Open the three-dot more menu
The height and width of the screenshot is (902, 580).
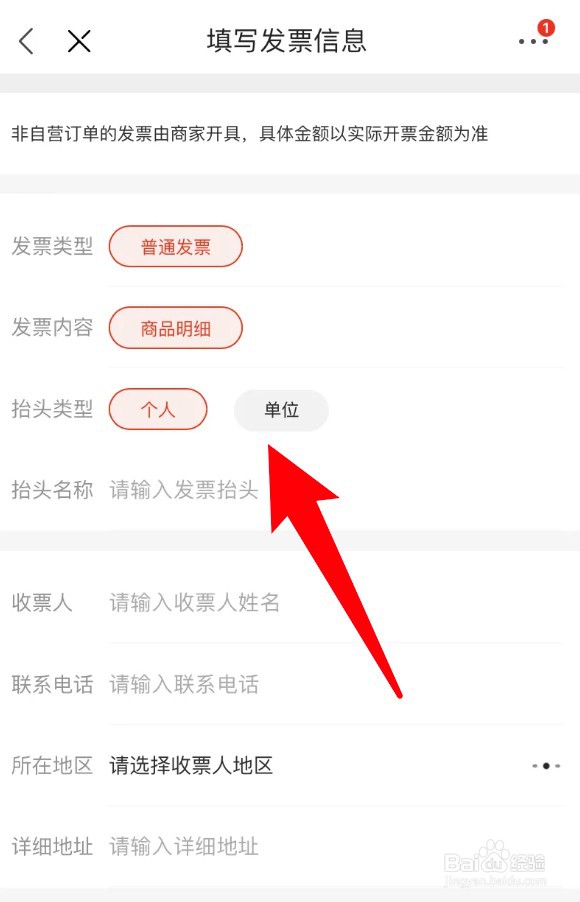[533, 42]
